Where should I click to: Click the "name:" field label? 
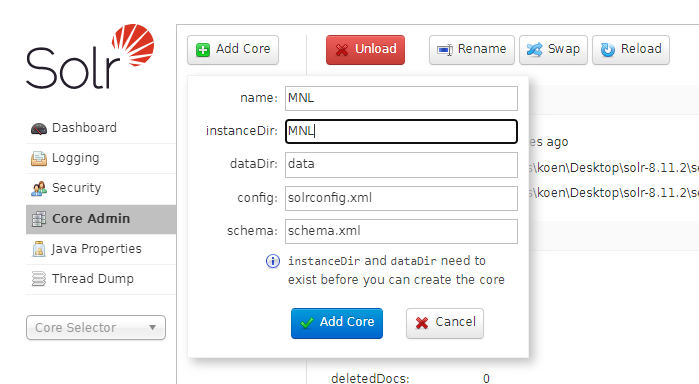click(259, 98)
